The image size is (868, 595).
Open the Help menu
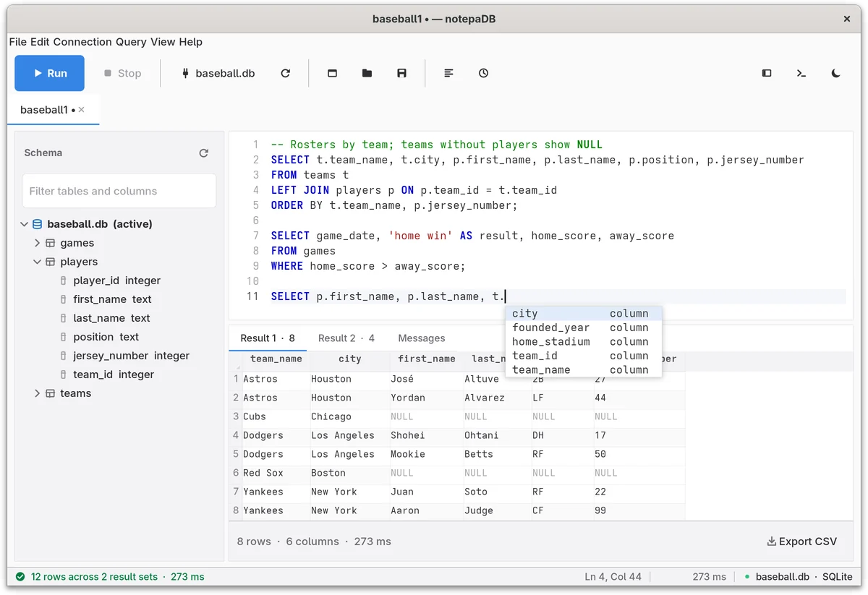pyautogui.click(x=191, y=42)
